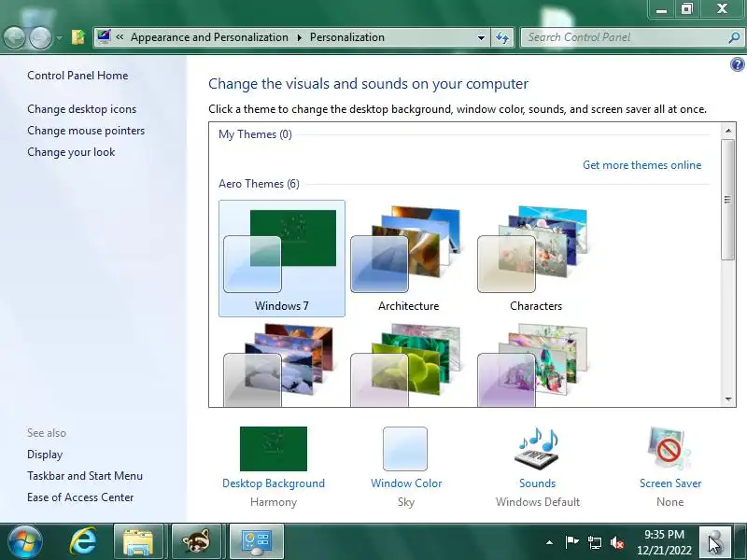Screen dimensions: 747x560
Task: Go to Control Panel Home
Action: [78, 76]
